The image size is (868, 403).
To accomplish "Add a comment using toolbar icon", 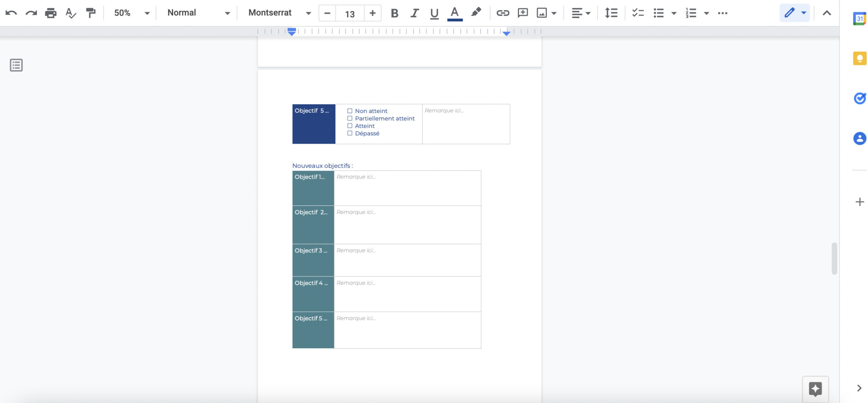I will coord(522,13).
